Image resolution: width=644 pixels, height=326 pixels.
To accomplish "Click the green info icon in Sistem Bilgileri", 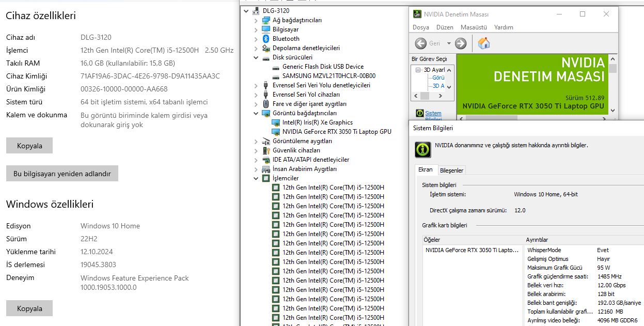I will (423, 150).
